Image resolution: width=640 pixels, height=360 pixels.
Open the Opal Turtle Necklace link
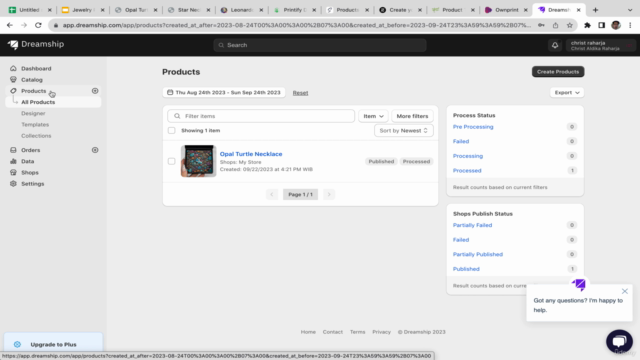pos(251,154)
